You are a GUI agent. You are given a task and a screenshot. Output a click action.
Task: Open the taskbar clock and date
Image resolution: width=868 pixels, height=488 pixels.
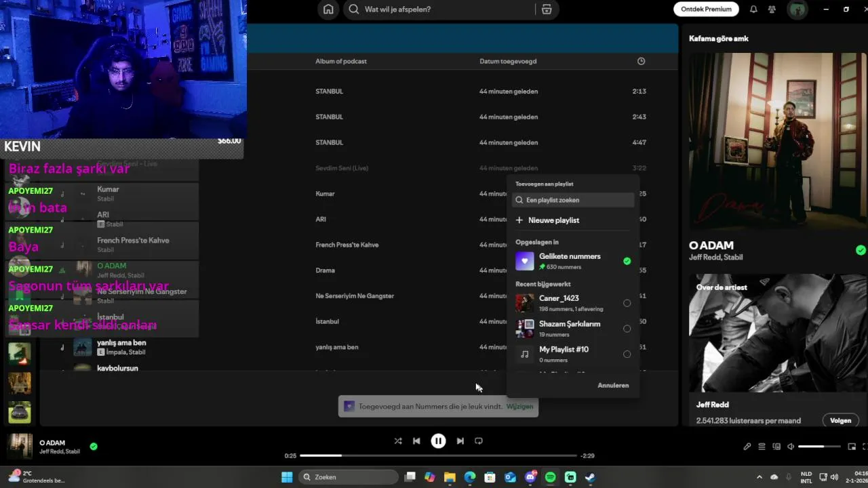pos(857,477)
